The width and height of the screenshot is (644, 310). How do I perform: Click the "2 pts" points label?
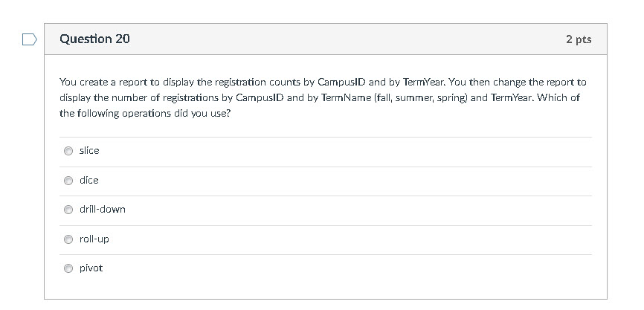[x=578, y=39]
